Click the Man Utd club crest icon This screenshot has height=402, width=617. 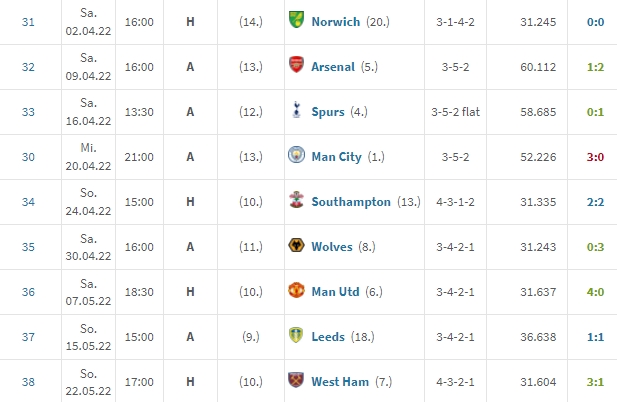(296, 290)
